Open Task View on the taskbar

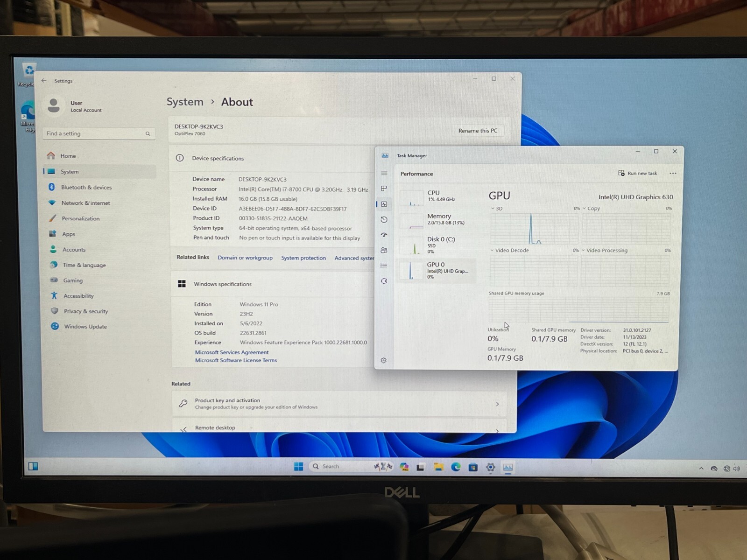click(x=421, y=467)
